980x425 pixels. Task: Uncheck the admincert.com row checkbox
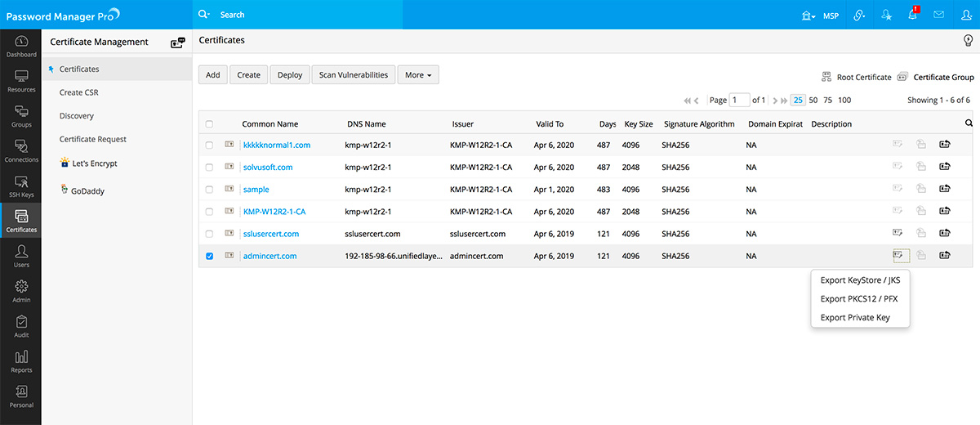(210, 256)
